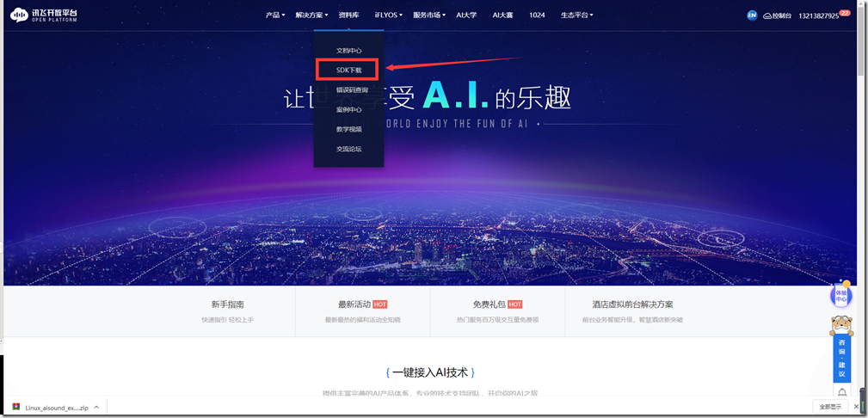Expand the 解决方案 menu
The width and height of the screenshot is (868, 418).
point(311,15)
